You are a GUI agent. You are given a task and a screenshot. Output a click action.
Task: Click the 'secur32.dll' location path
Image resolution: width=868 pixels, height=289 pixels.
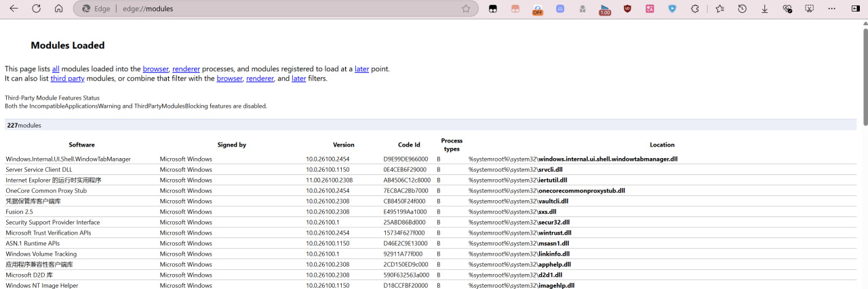tap(519, 223)
